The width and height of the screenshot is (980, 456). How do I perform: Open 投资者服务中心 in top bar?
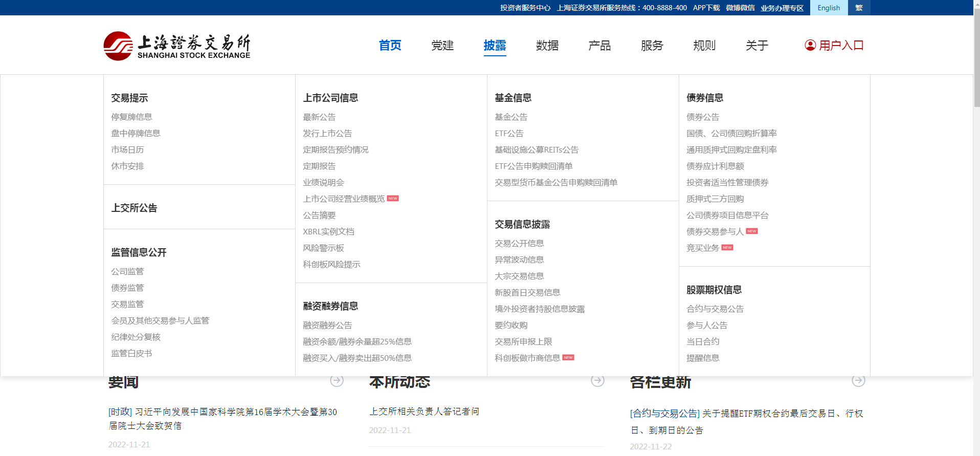[x=525, y=8]
